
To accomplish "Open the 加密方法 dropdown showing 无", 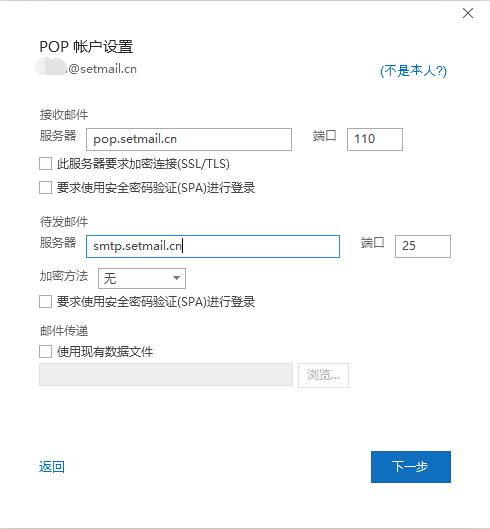I will [142, 278].
